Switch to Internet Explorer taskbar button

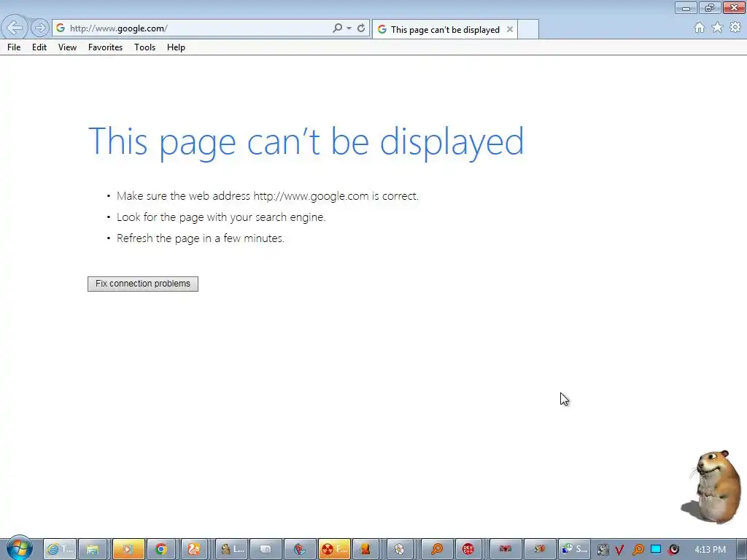coord(60,549)
